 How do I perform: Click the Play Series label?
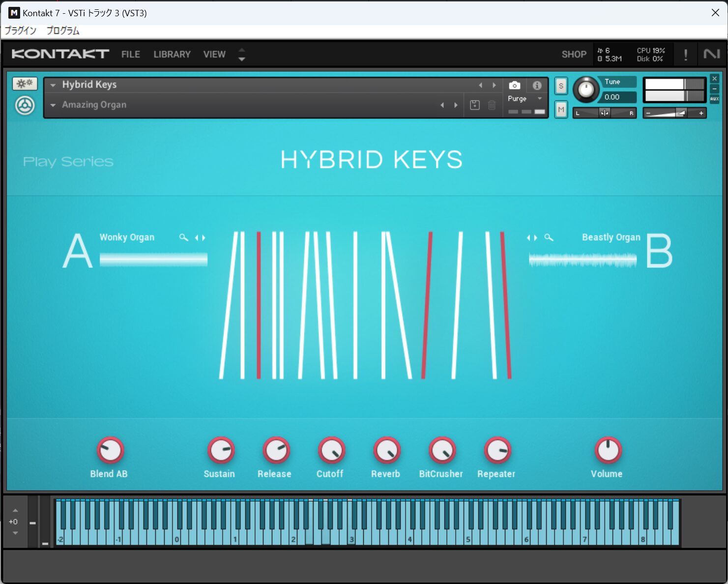click(68, 162)
